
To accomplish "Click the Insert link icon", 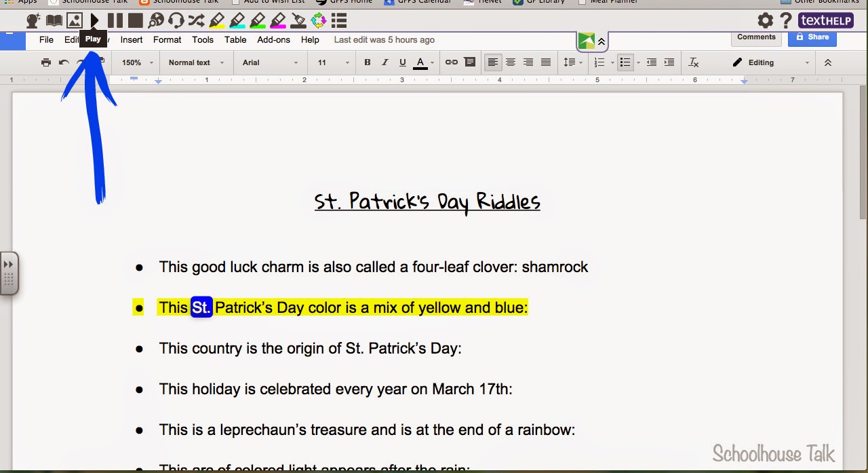I will click(452, 62).
